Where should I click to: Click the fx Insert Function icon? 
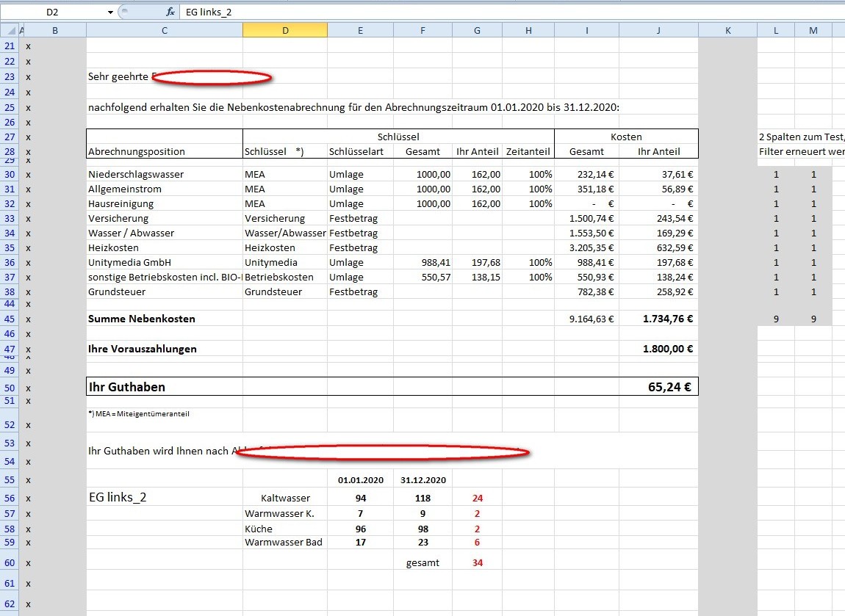click(170, 12)
